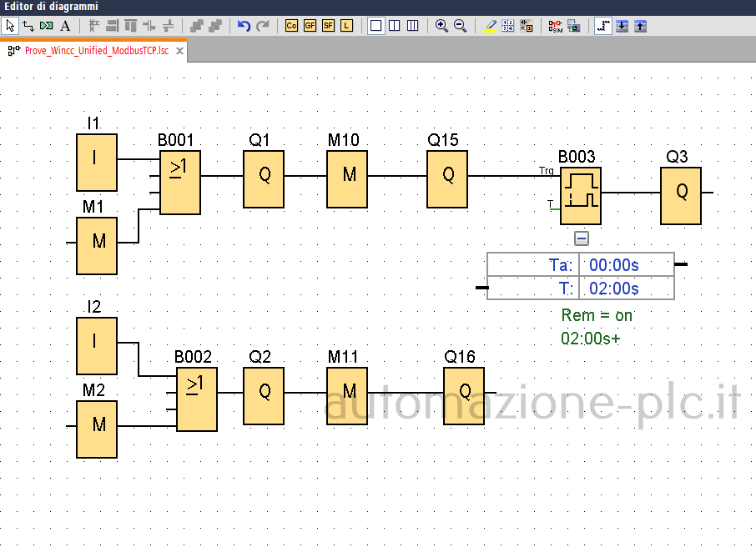Switch to three-column page layout

click(413, 26)
